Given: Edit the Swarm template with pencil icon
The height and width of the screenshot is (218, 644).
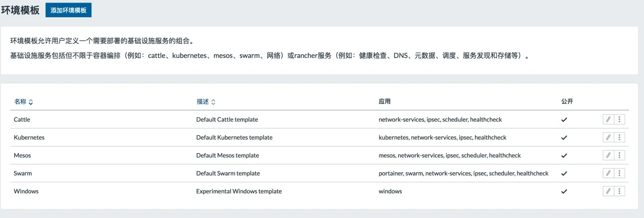Looking at the screenshot, I should coord(608,173).
